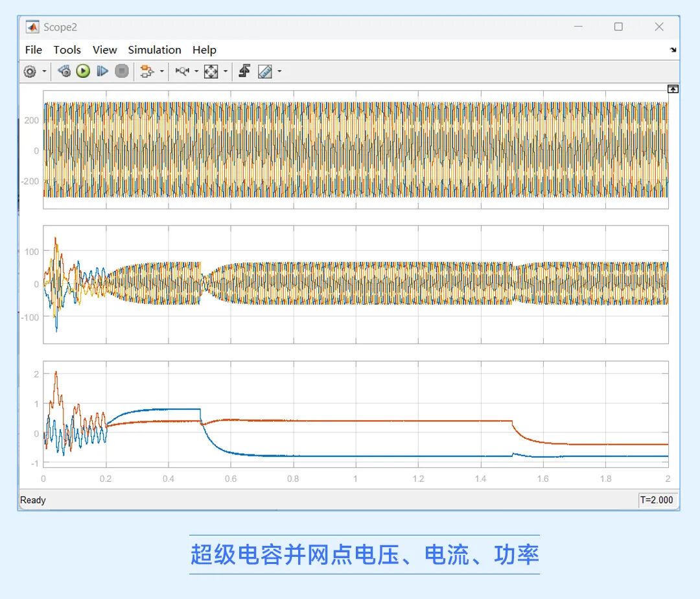Click the Step Forward icon
The height and width of the screenshot is (599, 700).
[x=102, y=71]
